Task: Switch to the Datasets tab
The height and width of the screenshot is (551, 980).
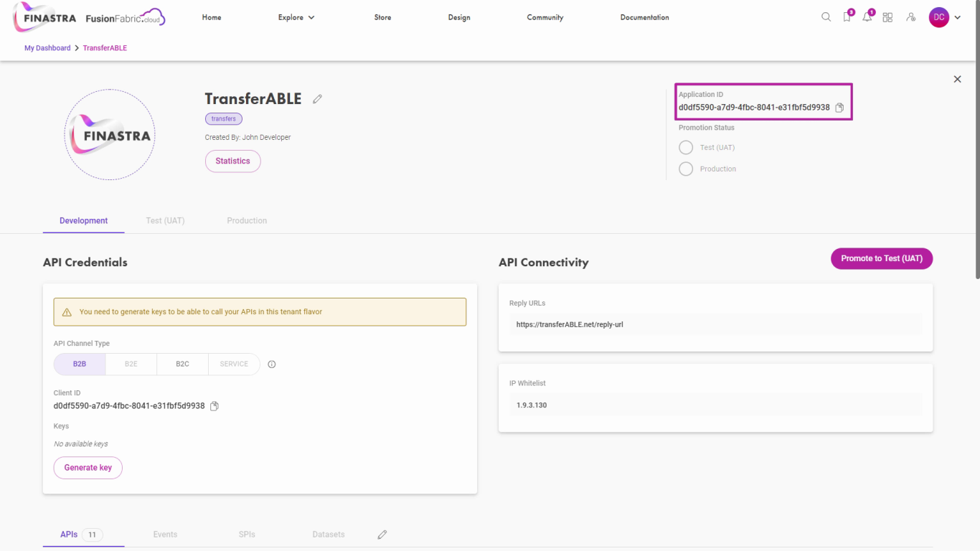Action: point(329,534)
